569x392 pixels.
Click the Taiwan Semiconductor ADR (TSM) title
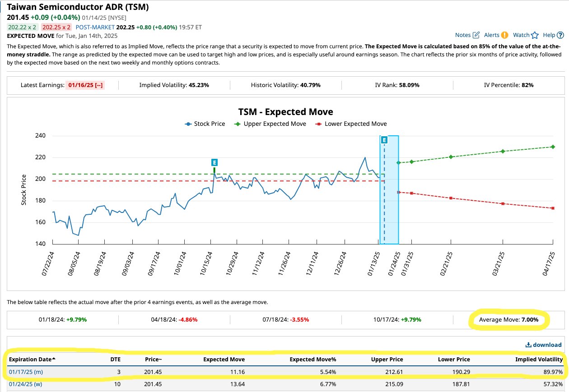click(78, 7)
